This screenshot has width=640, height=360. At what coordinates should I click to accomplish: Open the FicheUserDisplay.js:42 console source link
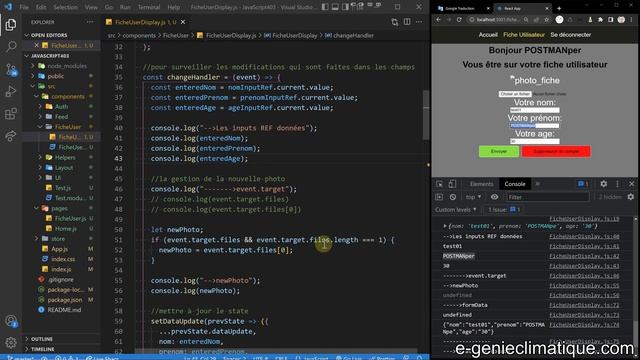[584, 256]
